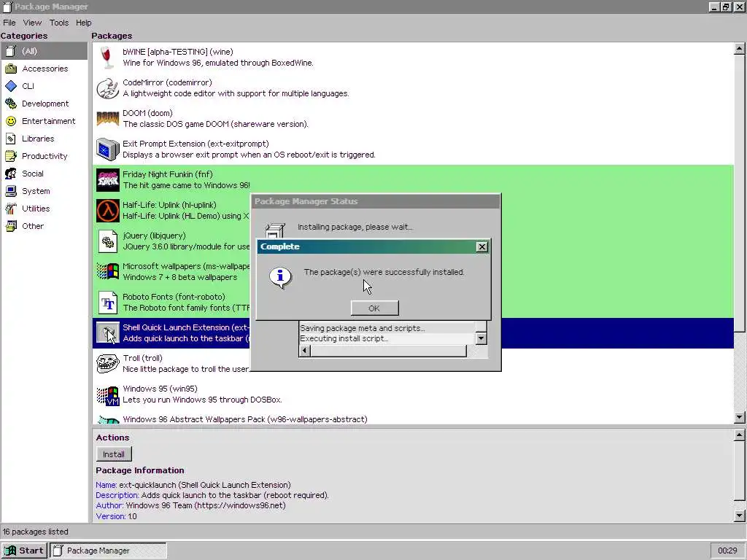Screen dimensions: 747x560
Task: Select the Windows 95 VM icon
Action: pos(108,394)
